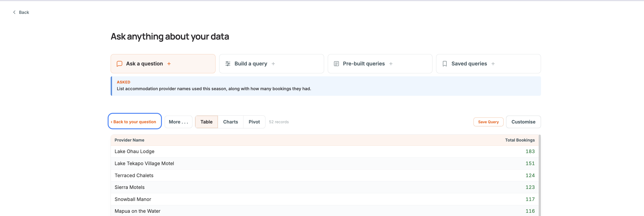This screenshot has width=644, height=216.
Task: Switch to the Charts view tab
Action: tap(230, 122)
